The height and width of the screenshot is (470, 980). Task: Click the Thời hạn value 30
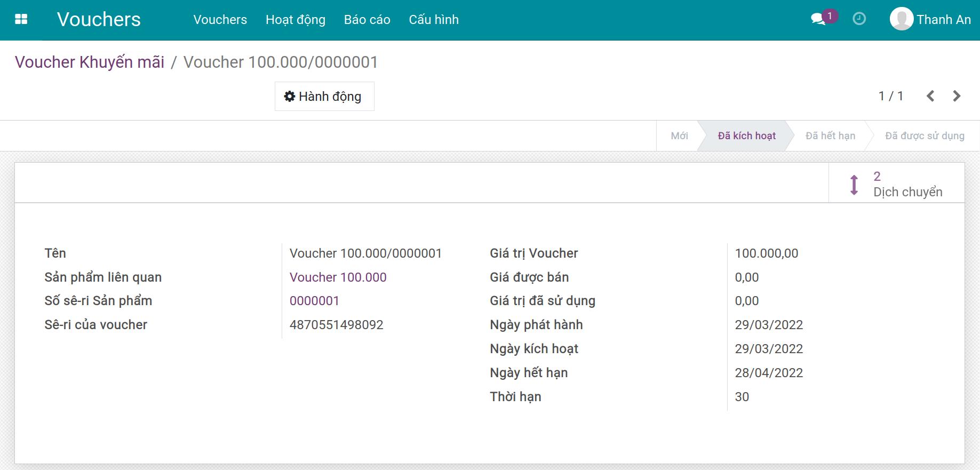click(x=742, y=397)
